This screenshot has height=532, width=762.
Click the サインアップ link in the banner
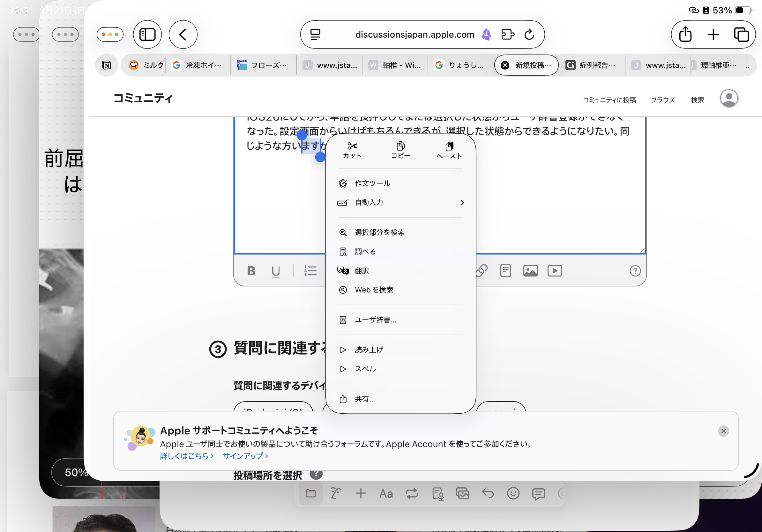pyautogui.click(x=245, y=456)
